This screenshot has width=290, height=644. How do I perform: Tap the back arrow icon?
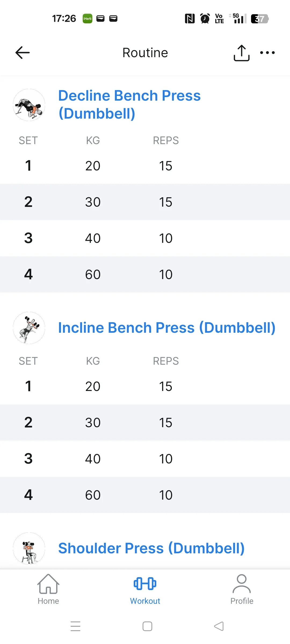[23, 53]
